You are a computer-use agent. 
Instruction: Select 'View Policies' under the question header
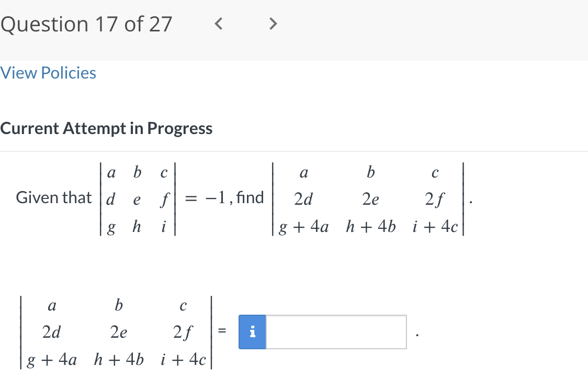point(48,73)
